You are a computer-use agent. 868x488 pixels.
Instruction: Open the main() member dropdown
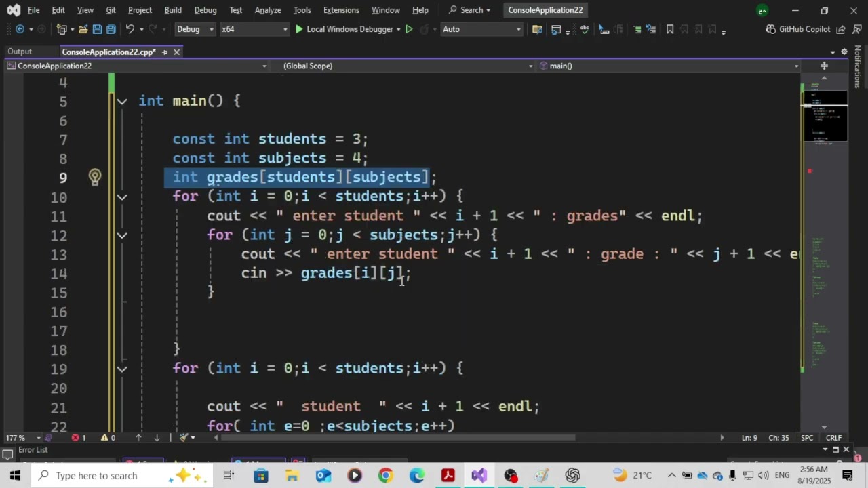pyautogui.click(x=669, y=66)
